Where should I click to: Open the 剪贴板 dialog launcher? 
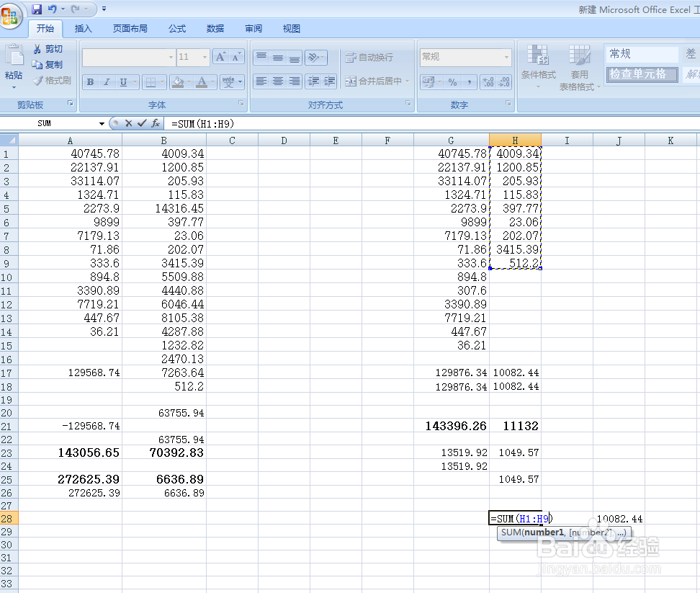70,103
